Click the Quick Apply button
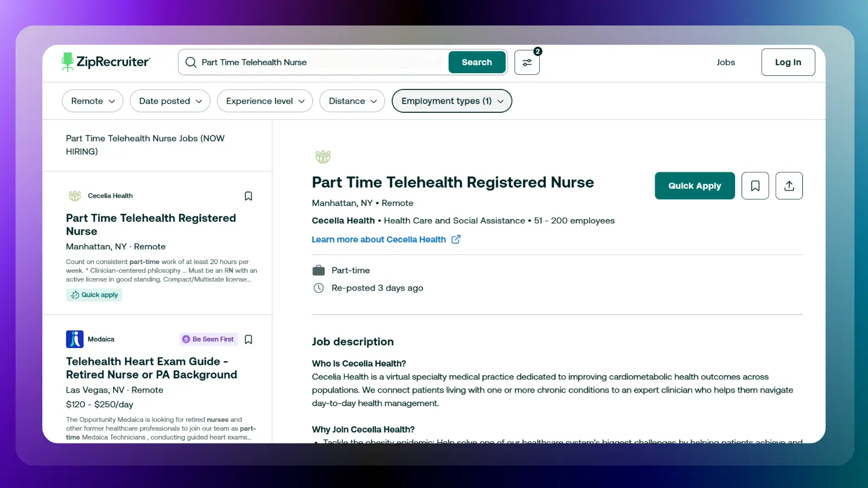868x488 pixels. 695,186
